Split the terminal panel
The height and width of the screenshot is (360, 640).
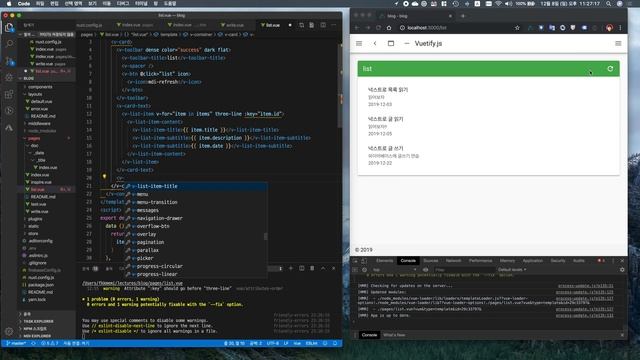(x=302, y=268)
